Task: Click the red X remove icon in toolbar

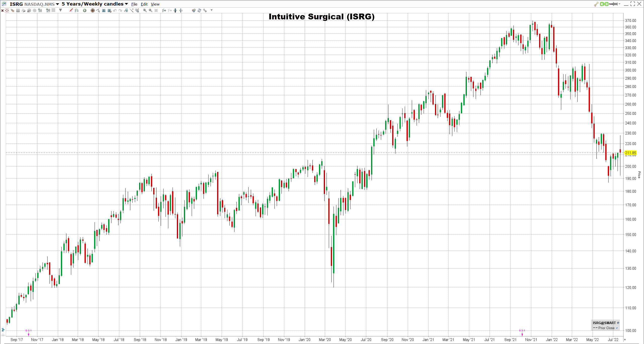Action: (3, 11)
